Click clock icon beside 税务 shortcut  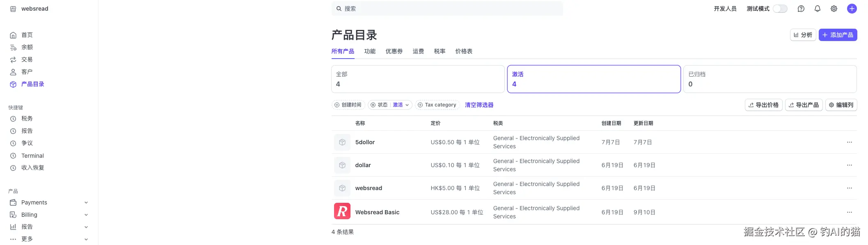pyautogui.click(x=13, y=119)
